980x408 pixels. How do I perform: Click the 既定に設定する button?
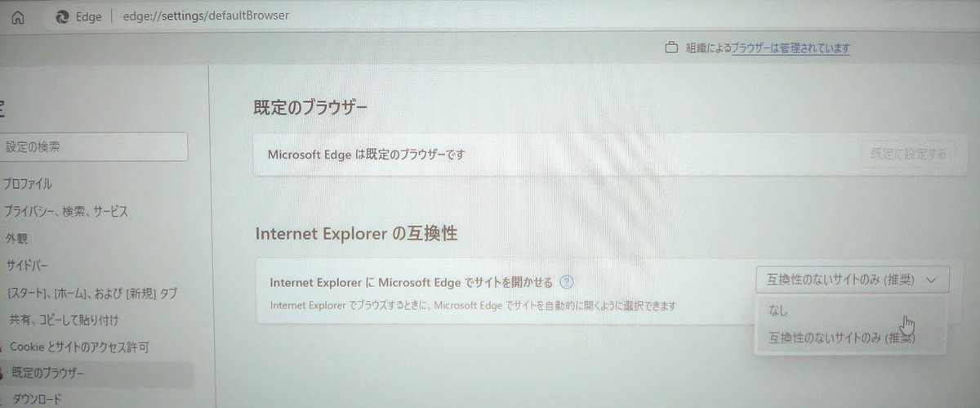(x=908, y=154)
